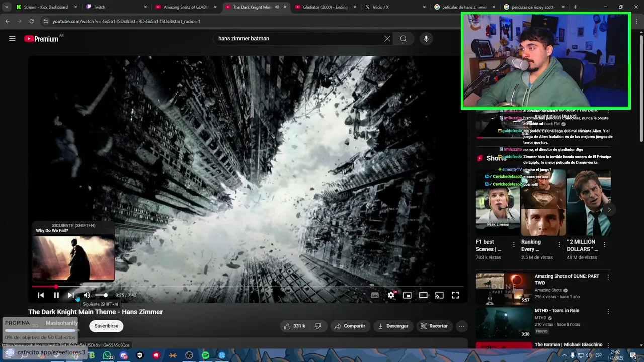Show more Shorts with the right chevron
The width and height of the screenshot is (644, 362).
(609, 210)
